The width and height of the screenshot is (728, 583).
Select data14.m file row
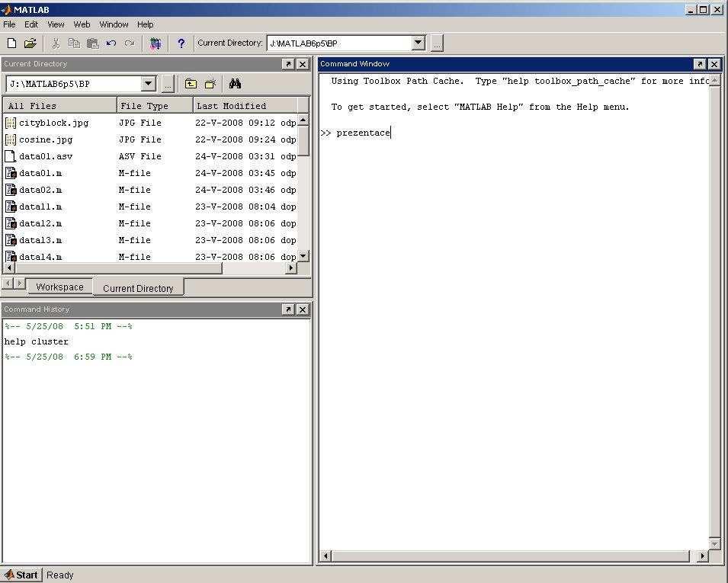coord(150,257)
